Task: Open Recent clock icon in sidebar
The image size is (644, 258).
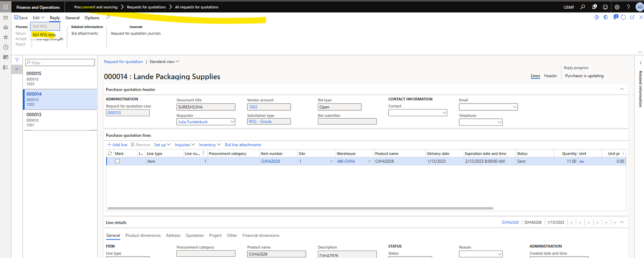Action: 6,47
